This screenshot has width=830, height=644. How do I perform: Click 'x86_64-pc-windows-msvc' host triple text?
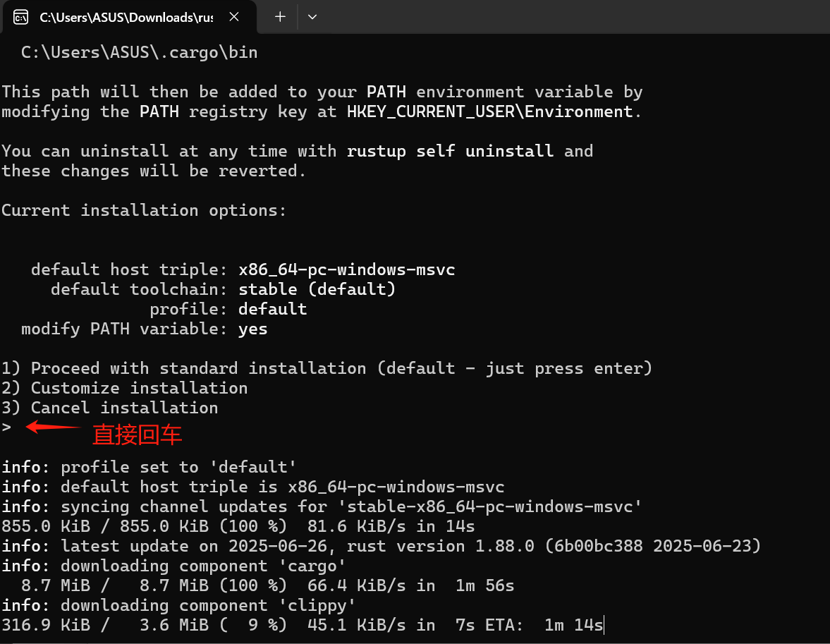346,269
